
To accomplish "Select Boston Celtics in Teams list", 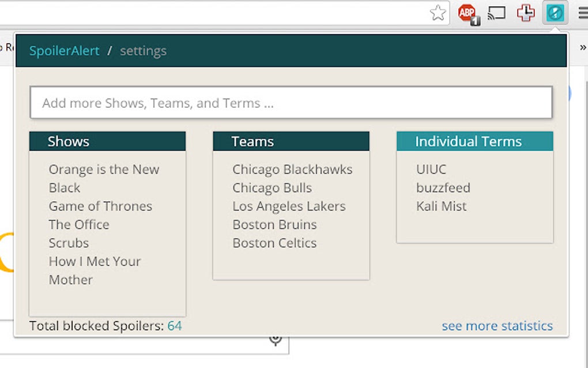I will [x=274, y=243].
